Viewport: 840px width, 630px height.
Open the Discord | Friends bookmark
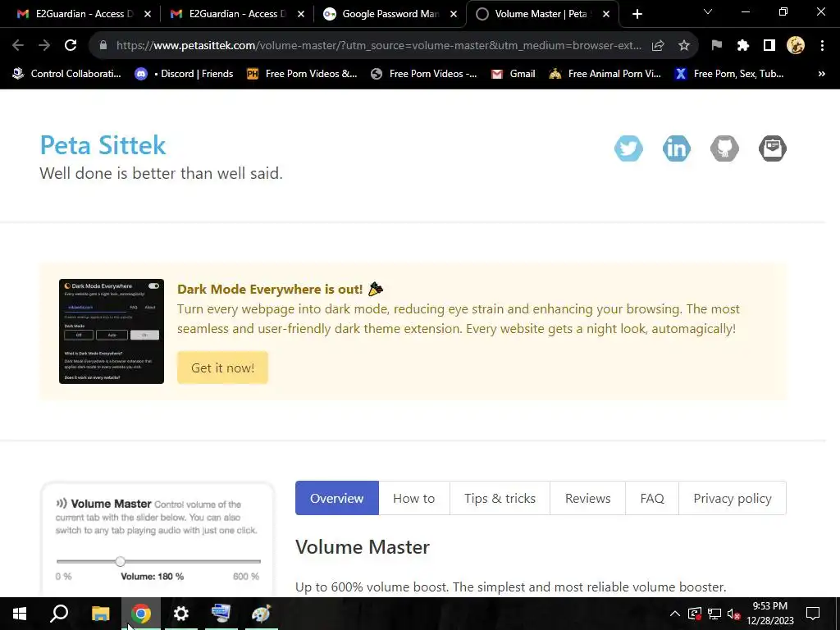[184, 74]
